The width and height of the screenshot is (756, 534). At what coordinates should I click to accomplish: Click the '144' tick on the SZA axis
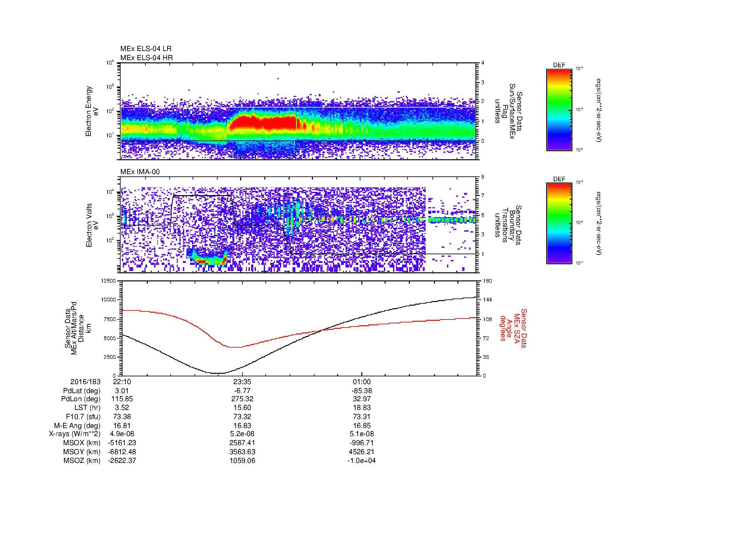(487, 300)
